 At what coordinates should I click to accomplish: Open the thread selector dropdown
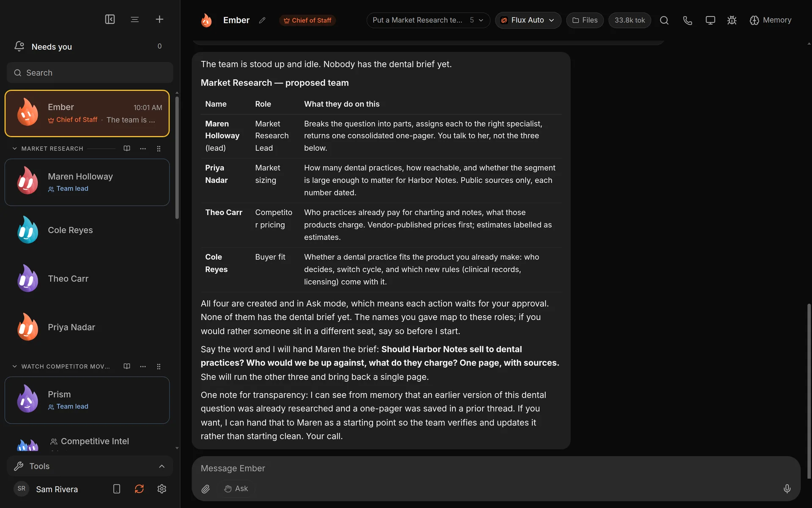pos(428,20)
